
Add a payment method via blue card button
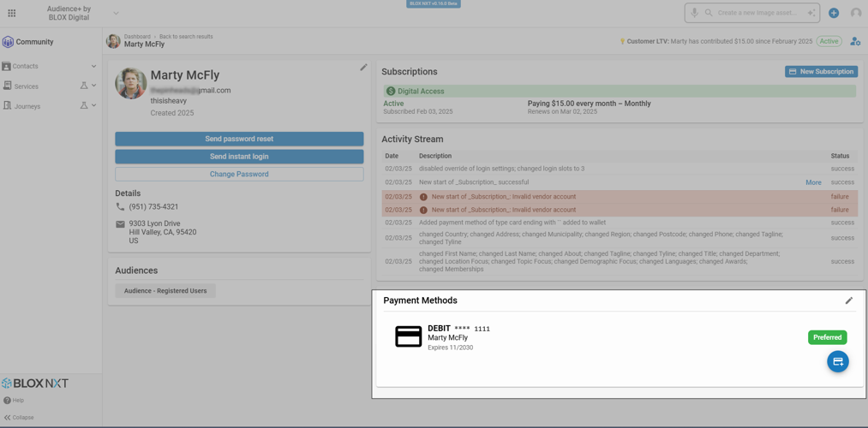coord(837,361)
